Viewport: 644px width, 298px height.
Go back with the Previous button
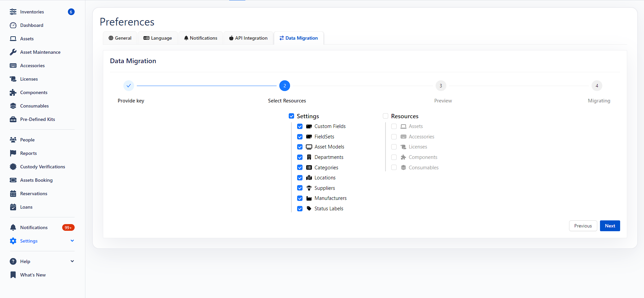coord(583,226)
